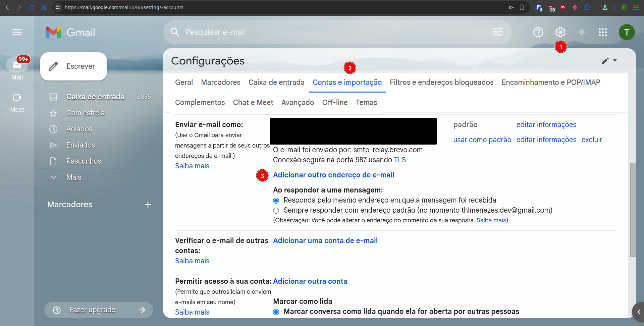Viewport: 644px width, 326px height.
Task: Open Filtros e endereços bloqueados tab
Action: click(x=441, y=83)
